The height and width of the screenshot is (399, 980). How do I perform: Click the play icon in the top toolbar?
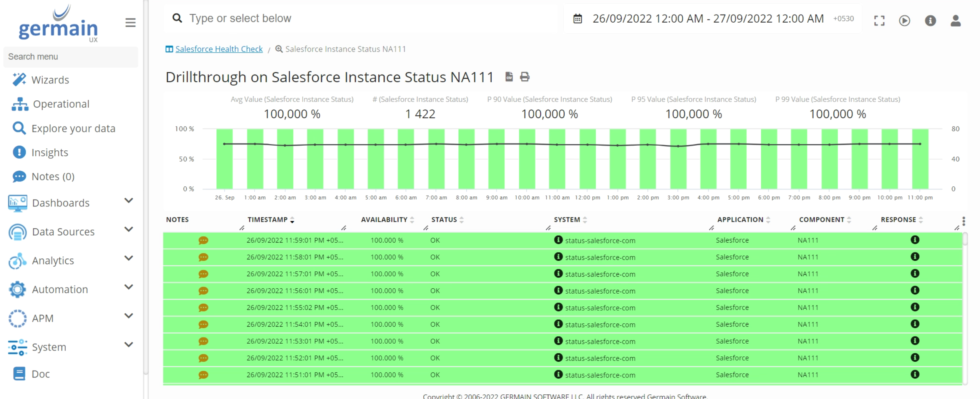point(905,21)
